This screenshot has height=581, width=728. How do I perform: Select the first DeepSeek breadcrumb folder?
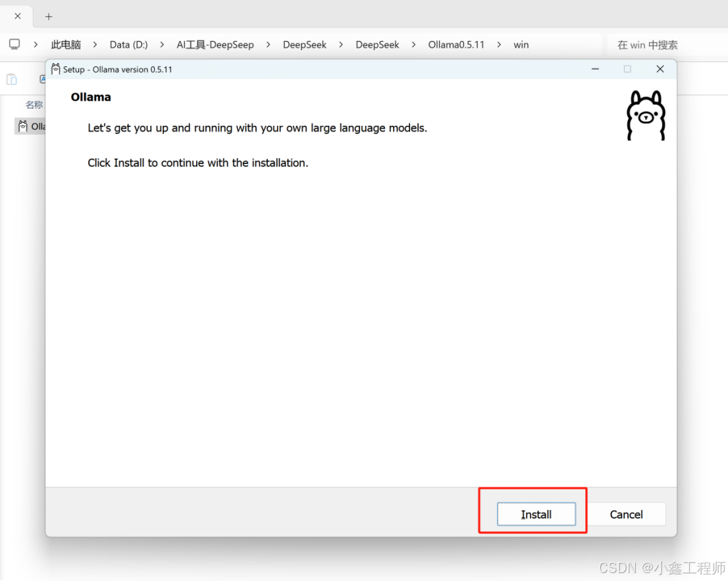click(x=305, y=45)
